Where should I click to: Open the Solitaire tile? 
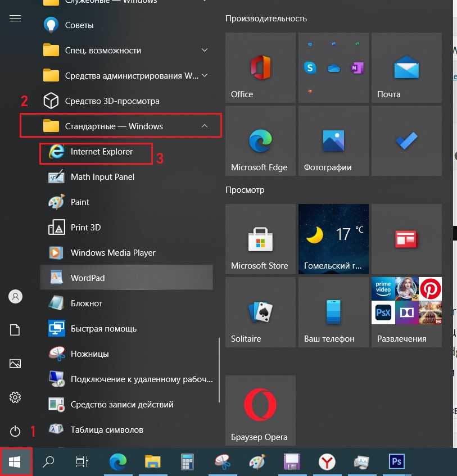tap(260, 312)
